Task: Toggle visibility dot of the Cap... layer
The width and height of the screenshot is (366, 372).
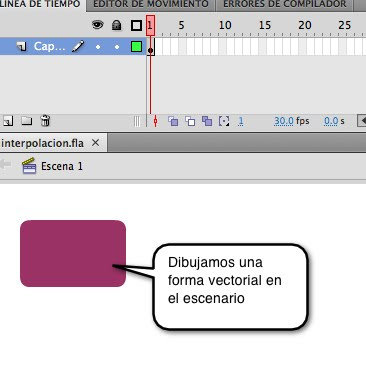Action: click(x=98, y=47)
